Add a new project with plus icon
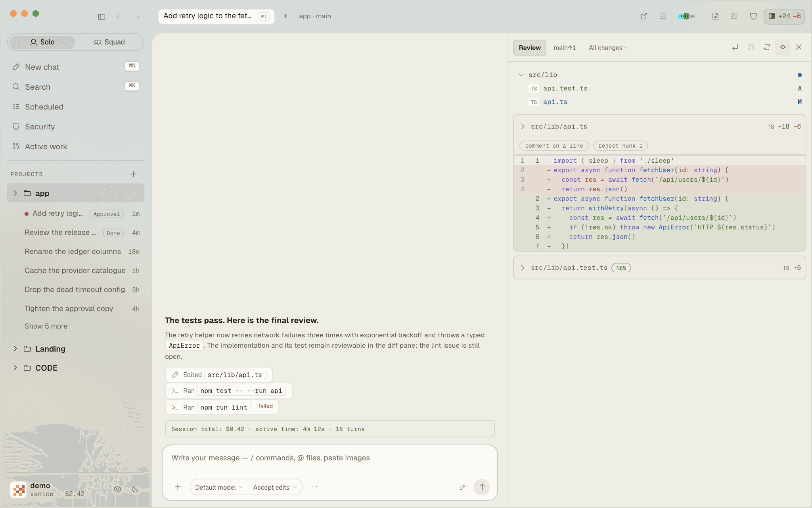812x508 pixels. [x=133, y=174]
